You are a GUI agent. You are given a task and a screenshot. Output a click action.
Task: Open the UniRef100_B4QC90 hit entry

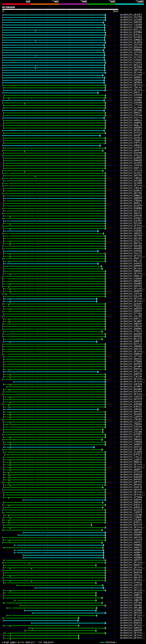pyautogui.click(x=131, y=623)
